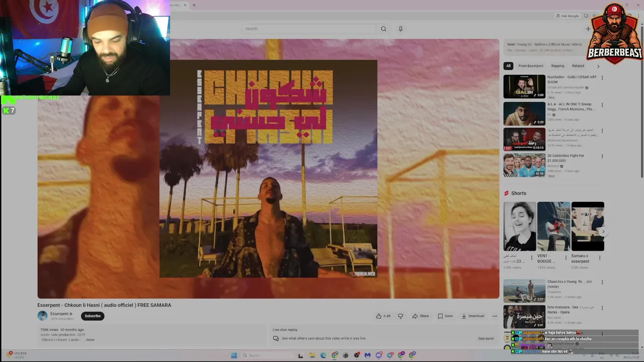
Task: Click Open panel for live chat replay
Action: 486,338
